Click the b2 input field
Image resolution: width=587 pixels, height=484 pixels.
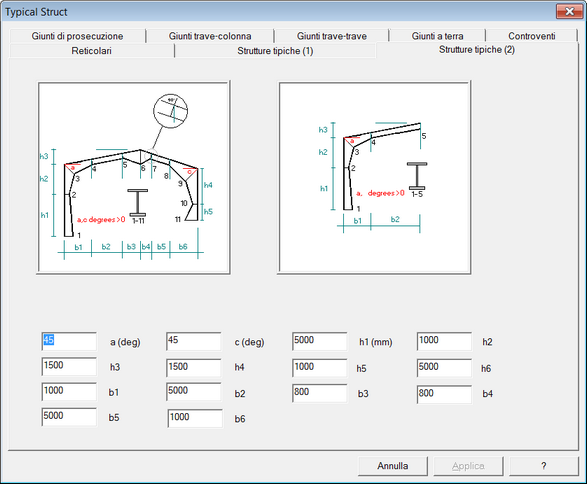(x=194, y=392)
